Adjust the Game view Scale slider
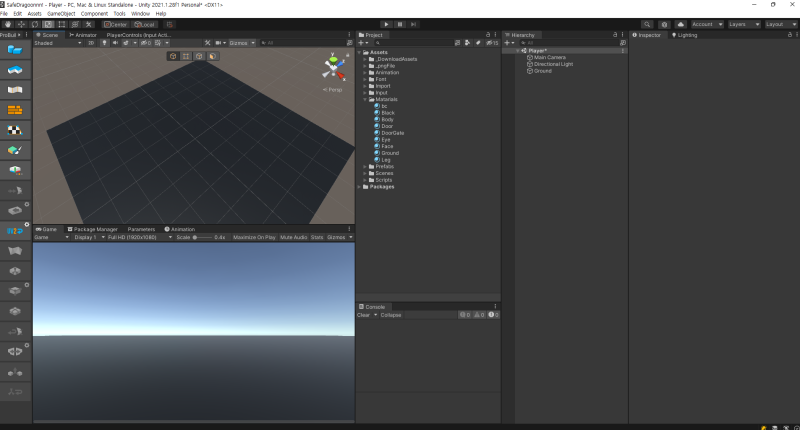The height and width of the screenshot is (430, 800). [x=202, y=237]
